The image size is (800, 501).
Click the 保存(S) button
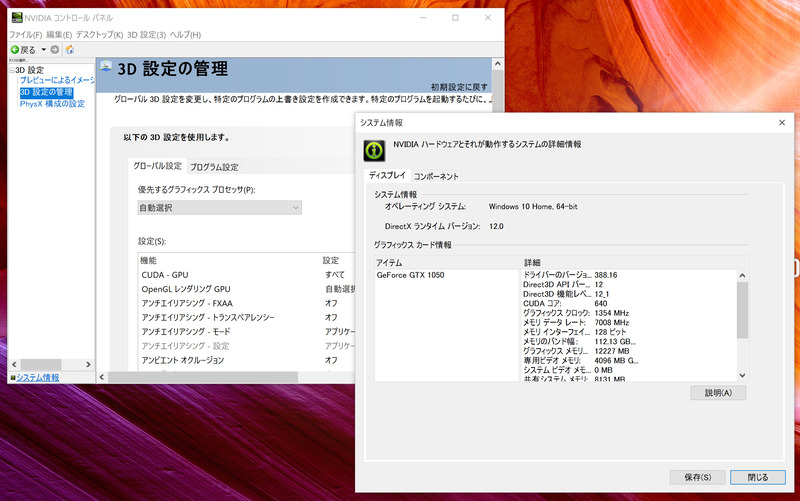(x=697, y=477)
